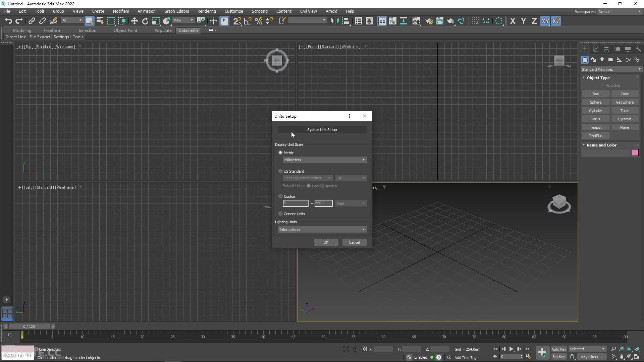Open the Millimeters metric units dropdown
Image resolution: width=644 pixels, height=362 pixels.
(x=325, y=160)
